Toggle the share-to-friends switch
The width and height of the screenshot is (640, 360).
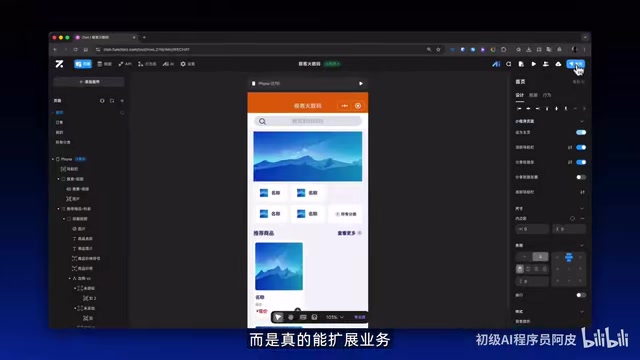581,162
